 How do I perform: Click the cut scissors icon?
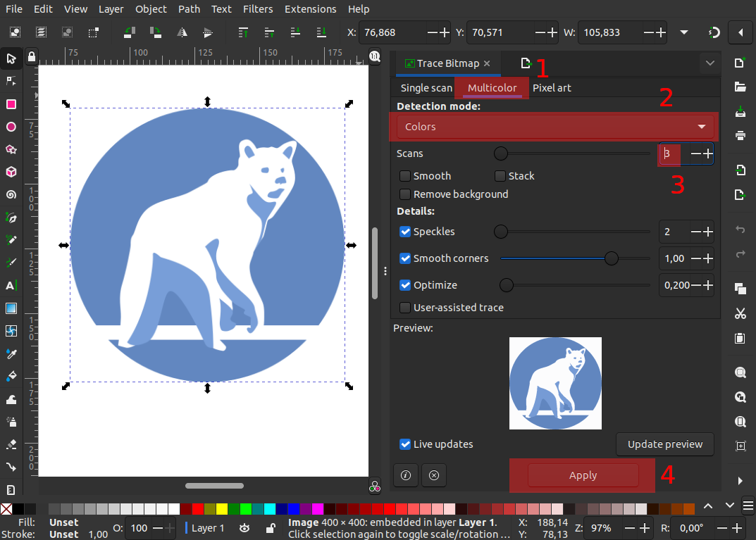click(x=740, y=313)
